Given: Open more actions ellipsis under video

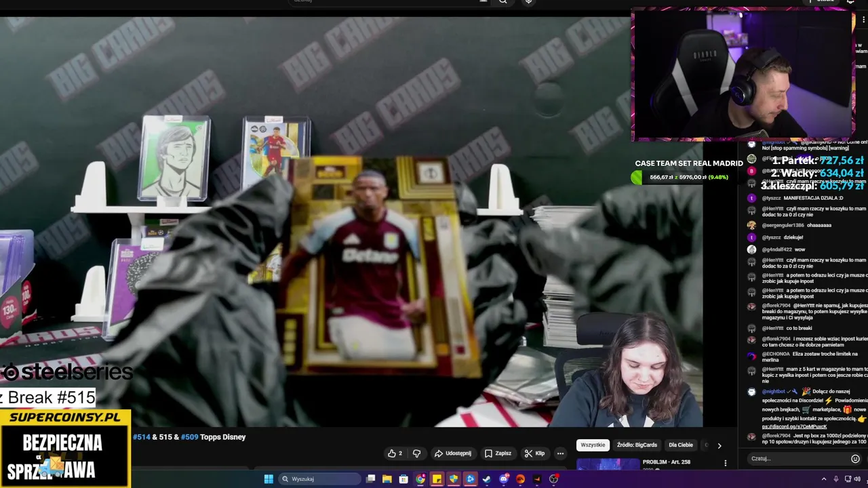Looking at the screenshot, I should pos(560,453).
